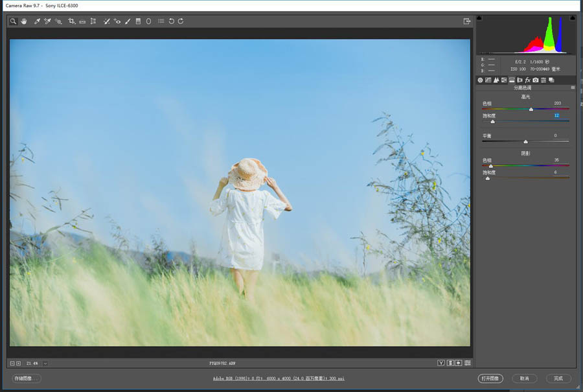Open the Split Toning panel menu

pyautogui.click(x=573, y=87)
